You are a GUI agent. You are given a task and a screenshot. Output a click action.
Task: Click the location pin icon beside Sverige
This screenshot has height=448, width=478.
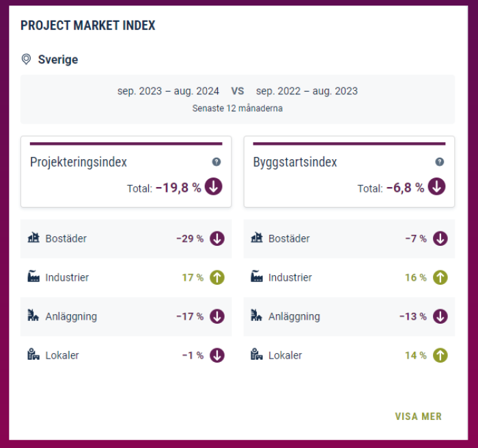point(26,59)
